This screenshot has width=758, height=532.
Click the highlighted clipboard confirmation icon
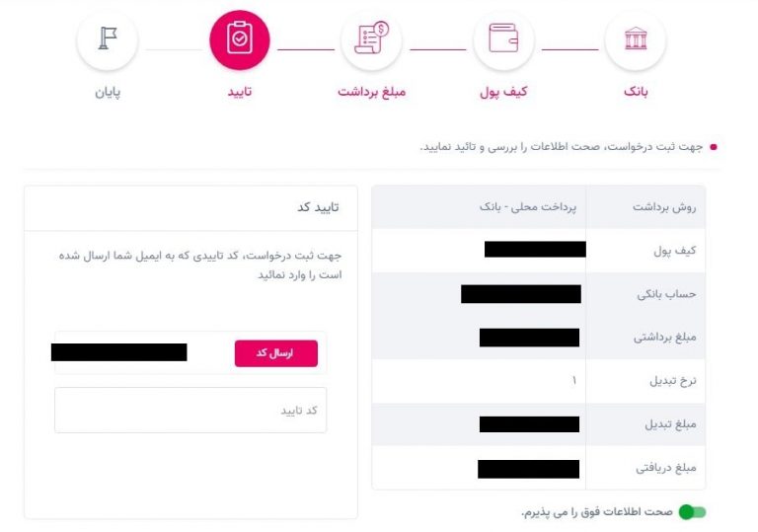(239, 39)
